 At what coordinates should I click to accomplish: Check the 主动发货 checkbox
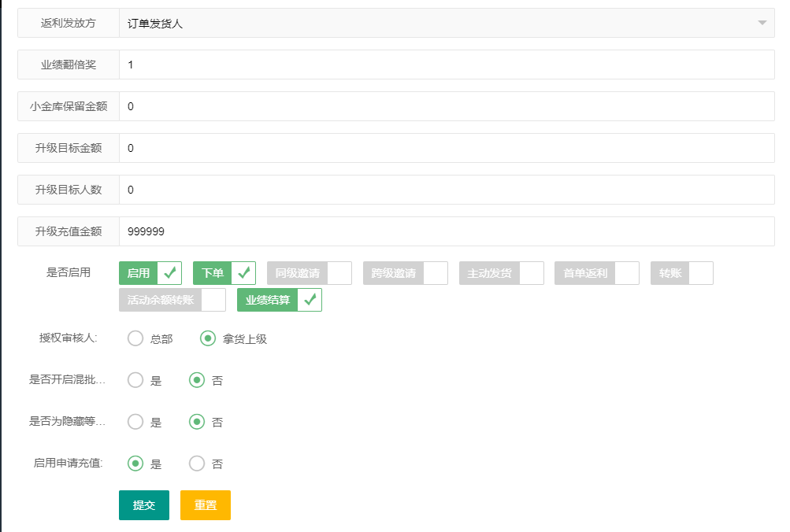pyautogui.click(x=501, y=273)
